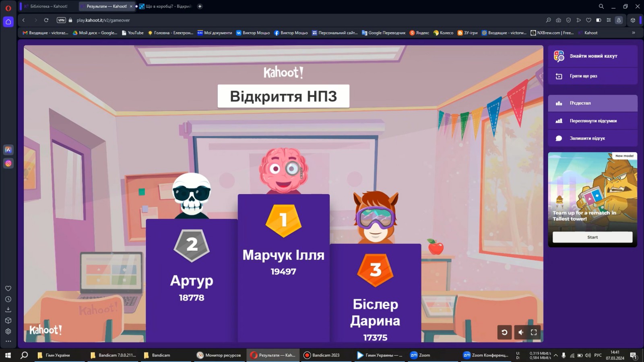
Task: Enter fullscreen on the podium view
Action: click(x=534, y=332)
